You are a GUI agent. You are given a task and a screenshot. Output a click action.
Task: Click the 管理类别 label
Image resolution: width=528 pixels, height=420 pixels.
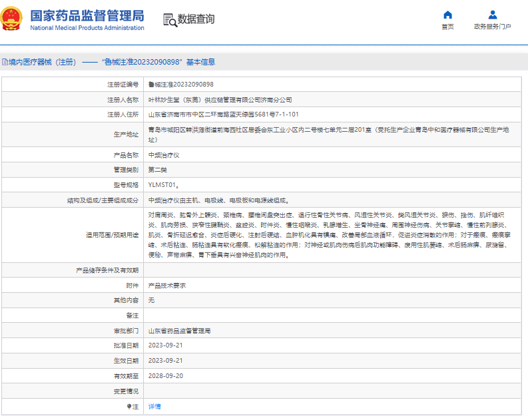point(126,170)
